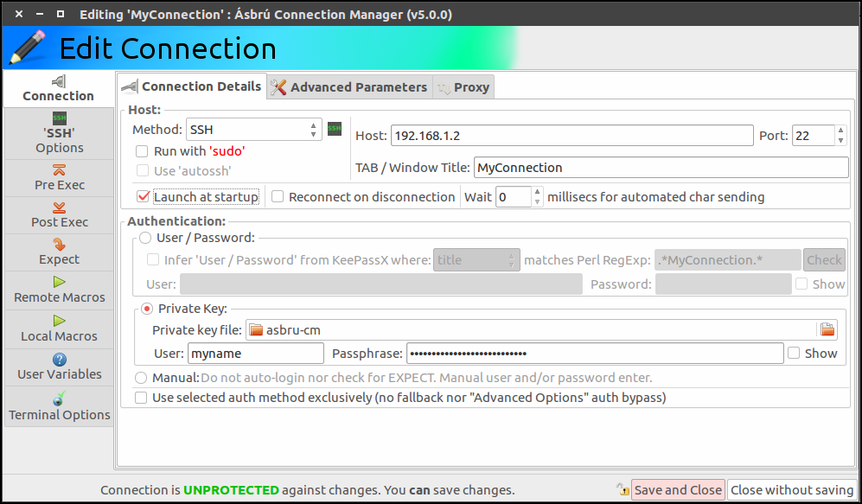This screenshot has width=862, height=504.
Task: Switch to the Advanced Parameters tab
Action: pyautogui.click(x=349, y=87)
